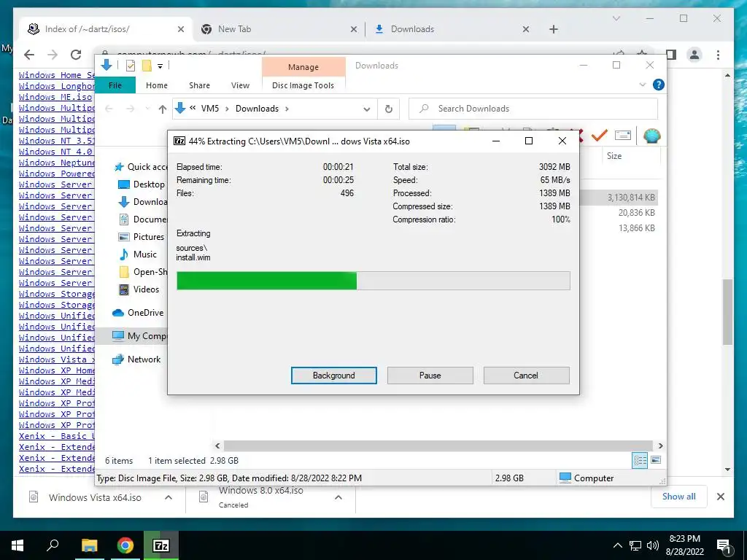Send the extraction to Background
This screenshot has width=747, height=560.
333,376
